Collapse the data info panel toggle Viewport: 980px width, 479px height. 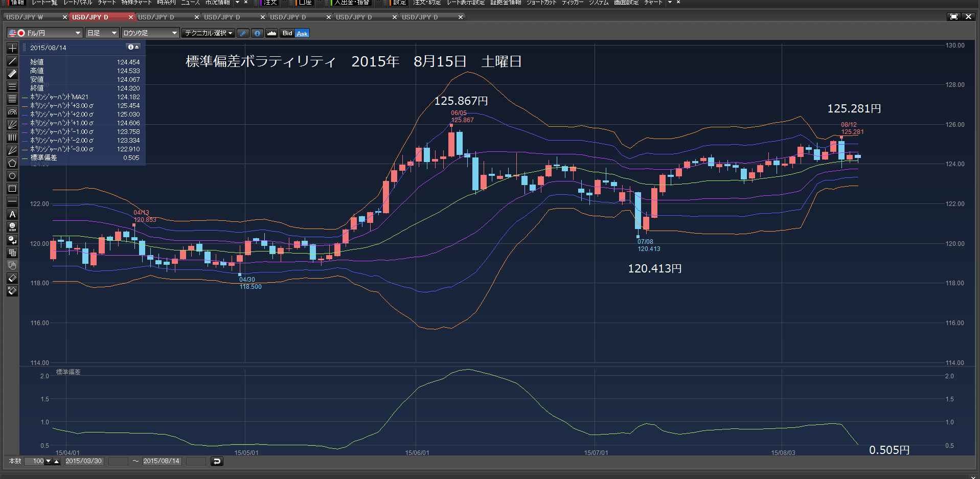133,47
